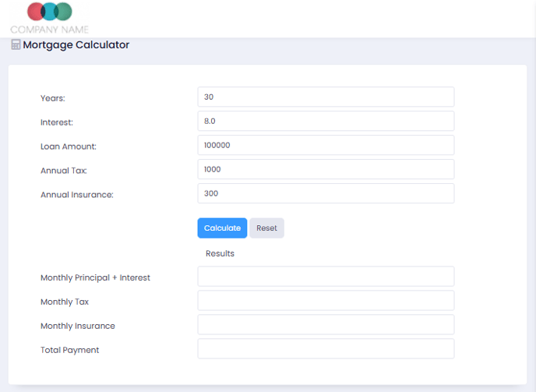Viewport: 536px width, 392px height.
Task: Click the Annual Insurance input field
Action: (x=326, y=193)
